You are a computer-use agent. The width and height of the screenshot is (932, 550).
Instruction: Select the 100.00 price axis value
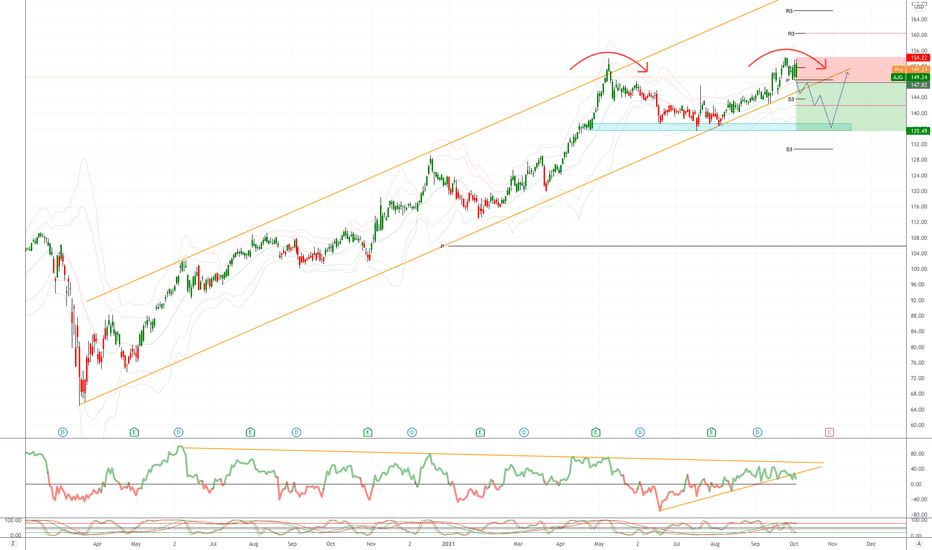tap(918, 269)
